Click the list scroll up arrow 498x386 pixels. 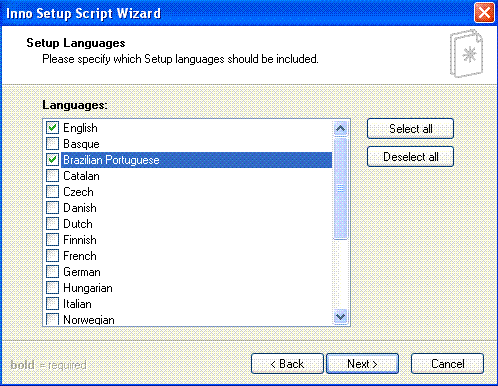tap(340, 128)
